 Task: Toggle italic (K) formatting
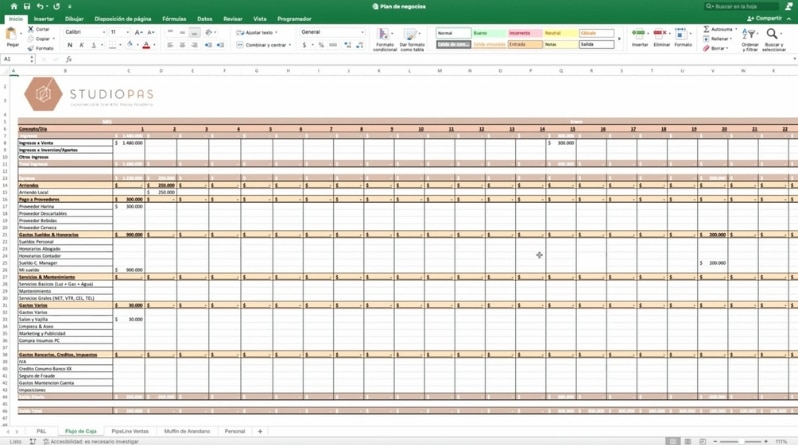tap(81, 45)
